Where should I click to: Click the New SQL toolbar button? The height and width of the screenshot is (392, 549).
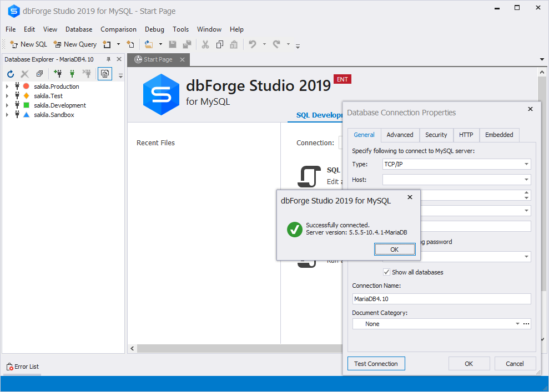click(29, 44)
